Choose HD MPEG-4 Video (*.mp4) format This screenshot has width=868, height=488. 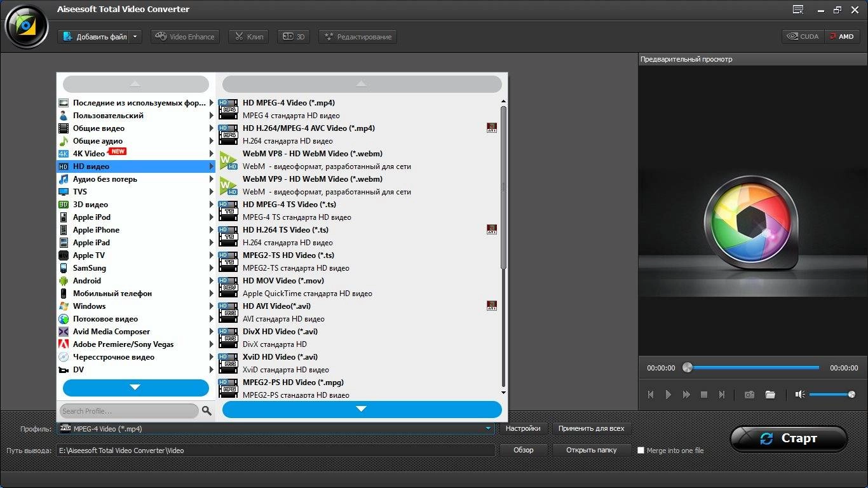pos(358,109)
